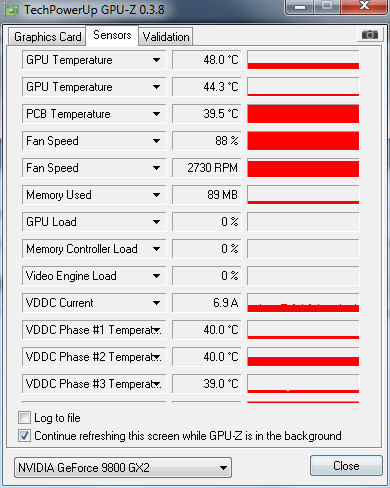
Task: Open the Validation tab
Action: coord(166,37)
